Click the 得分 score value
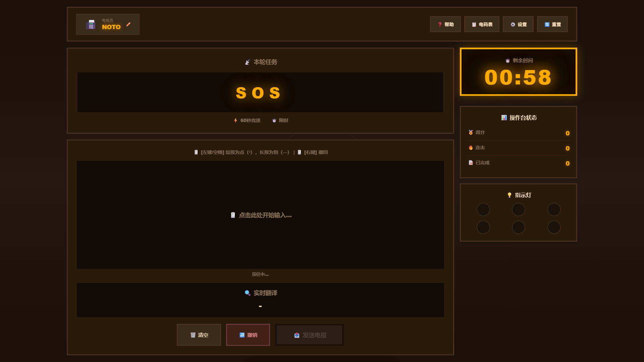Screen dimensions: 644x362 [x=568, y=133]
